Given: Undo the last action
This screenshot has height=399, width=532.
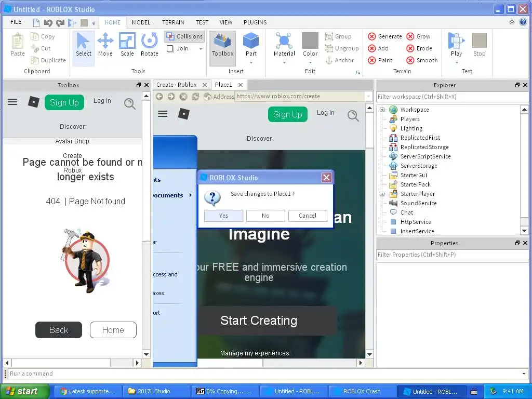Looking at the screenshot, I should coord(48,23).
